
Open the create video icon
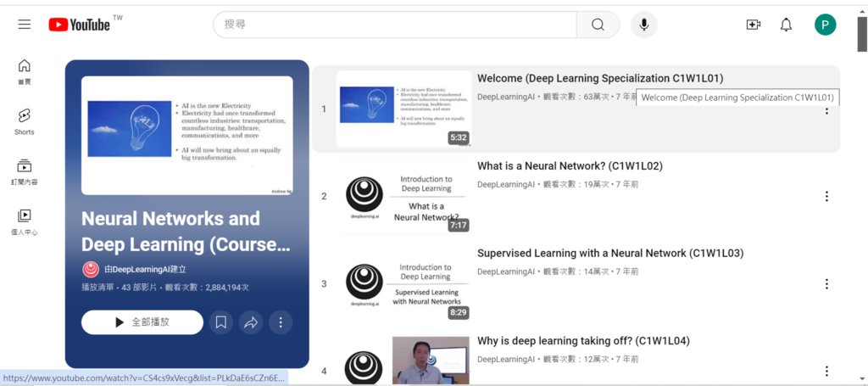[753, 25]
